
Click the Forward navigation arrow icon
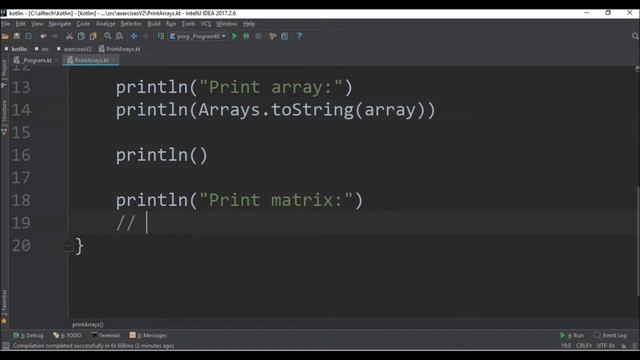click(x=146, y=36)
